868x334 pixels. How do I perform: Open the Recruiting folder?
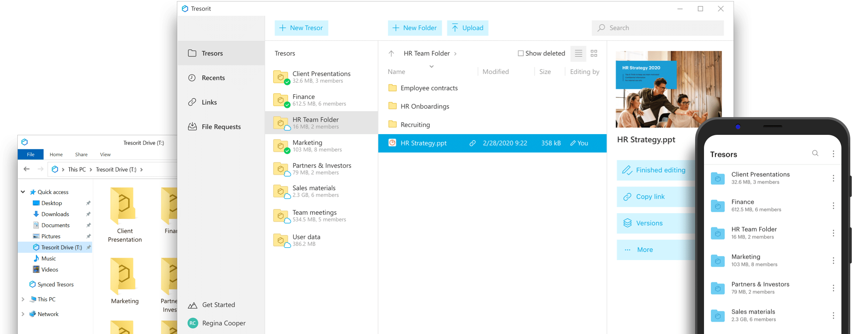coord(492,125)
